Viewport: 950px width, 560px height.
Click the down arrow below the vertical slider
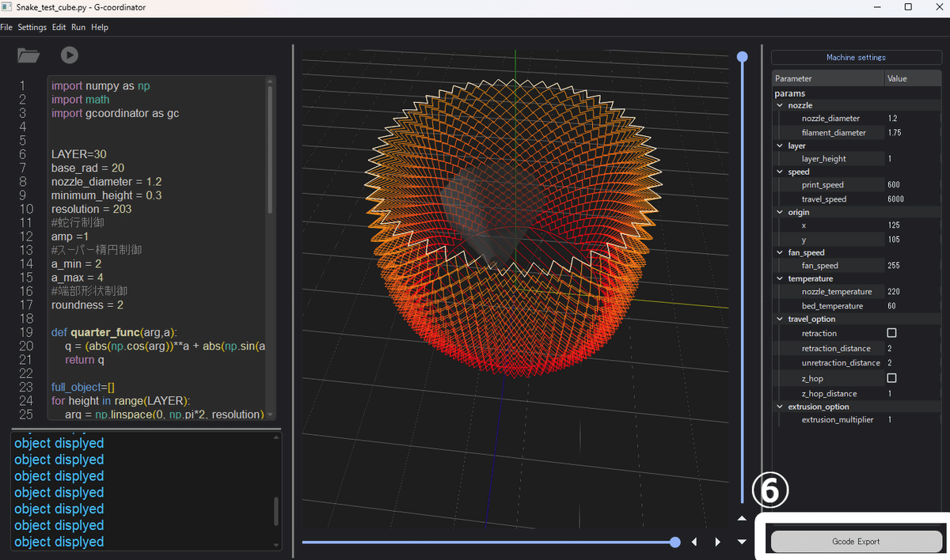[x=742, y=542]
